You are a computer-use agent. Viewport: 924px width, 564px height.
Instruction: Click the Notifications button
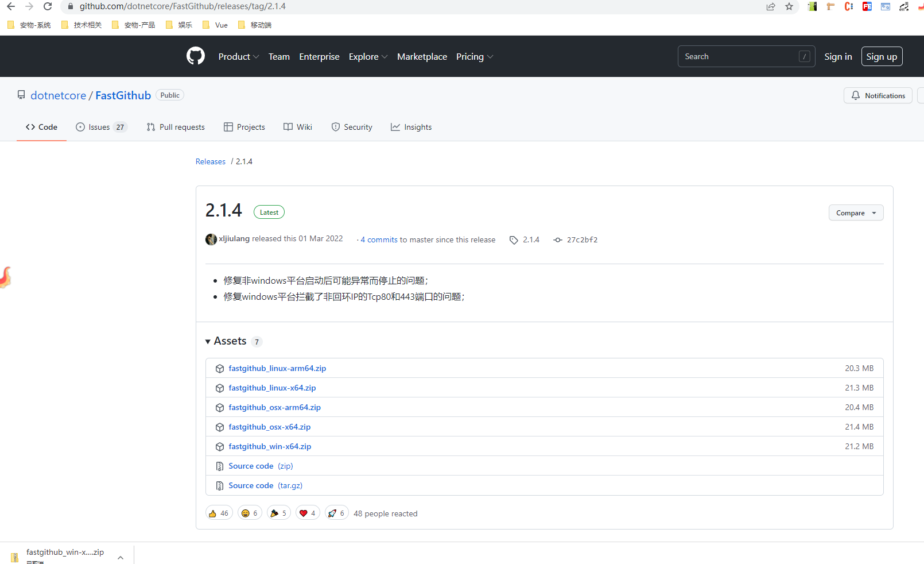[878, 95]
